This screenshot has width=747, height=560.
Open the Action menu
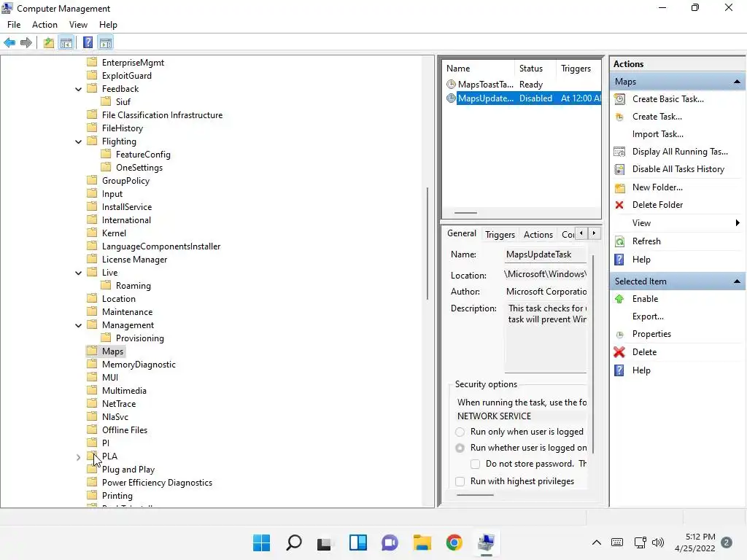tap(44, 25)
